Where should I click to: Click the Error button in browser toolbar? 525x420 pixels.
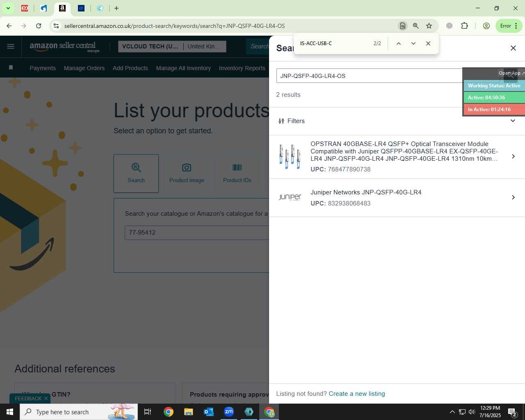click(x=509, y=26)
